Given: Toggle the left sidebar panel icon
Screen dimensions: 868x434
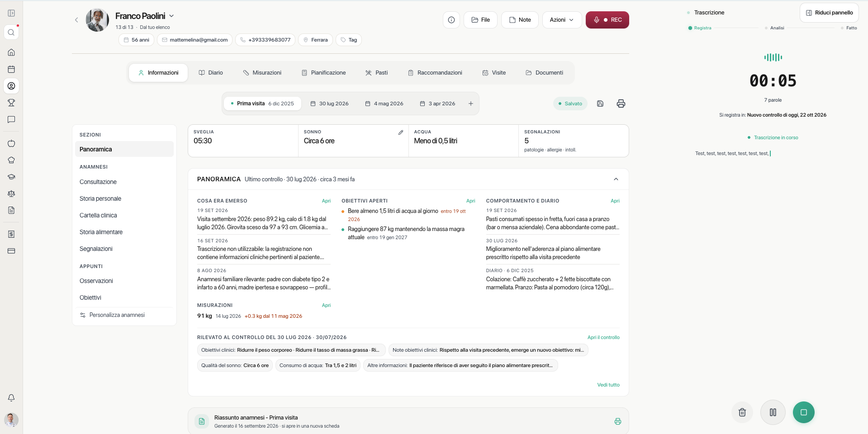Looking at the screenshot, I should point(11,13).
